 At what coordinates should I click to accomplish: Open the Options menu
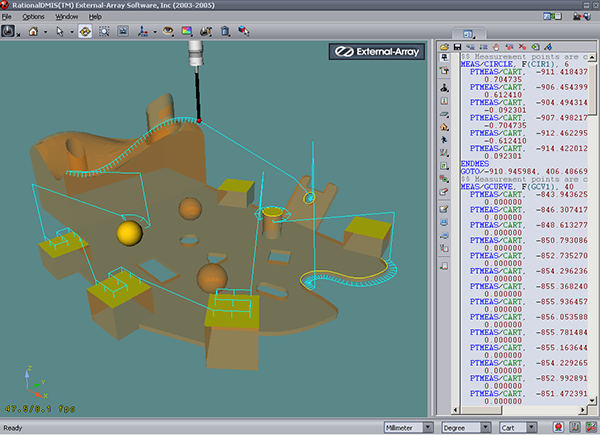(x=33, y=17)
